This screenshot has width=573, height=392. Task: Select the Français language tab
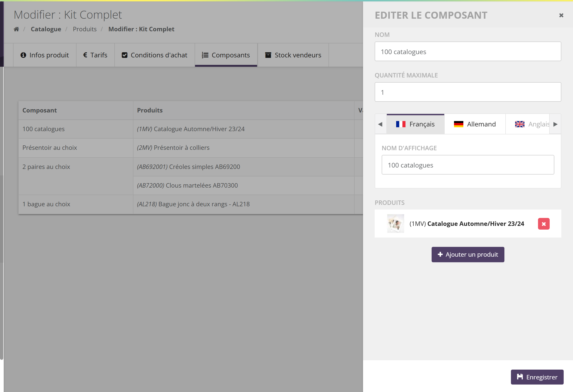[416, 124]
